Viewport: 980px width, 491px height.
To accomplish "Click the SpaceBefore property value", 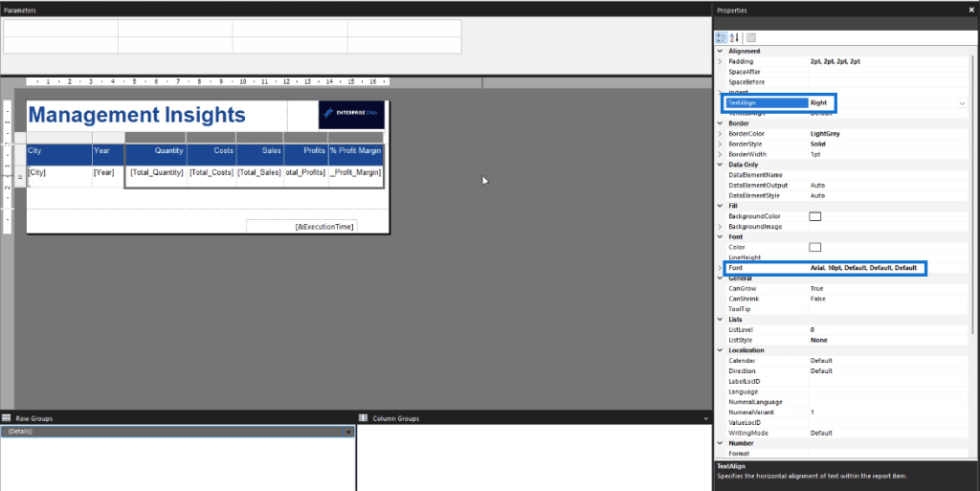I will pyautogui.click(x=887, y=82).
